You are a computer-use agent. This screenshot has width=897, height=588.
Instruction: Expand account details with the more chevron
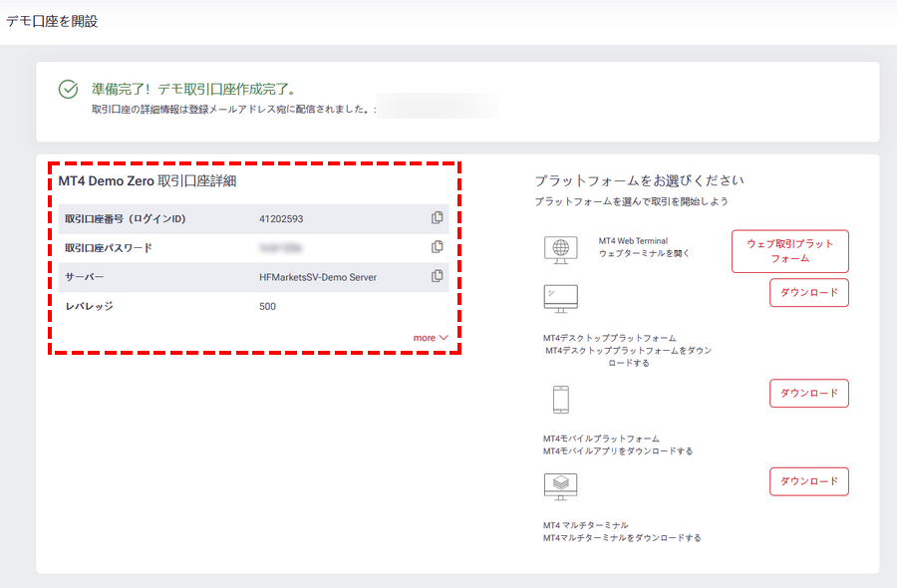pos(431,338)
